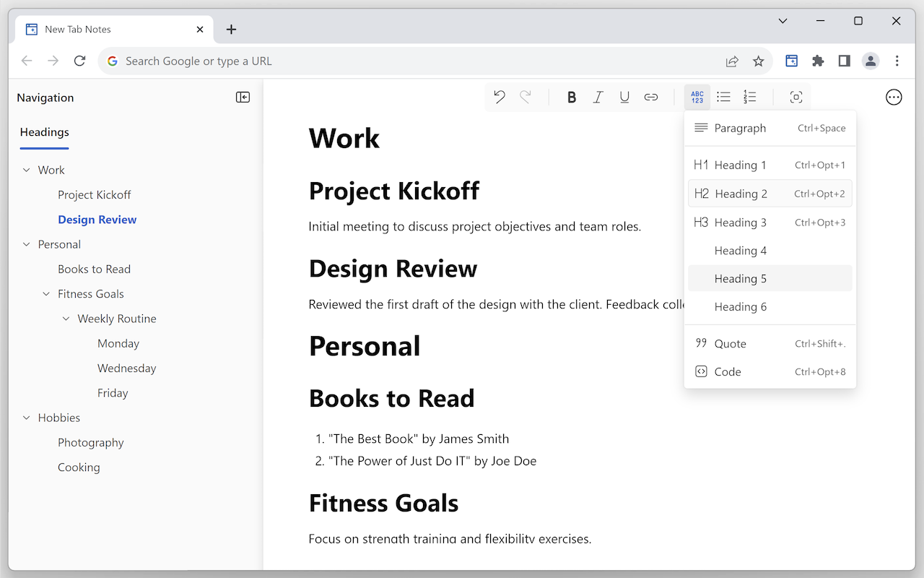Toggle underline formatting
This screenshot has height=578, width=924.
click(x=624, y=96)
